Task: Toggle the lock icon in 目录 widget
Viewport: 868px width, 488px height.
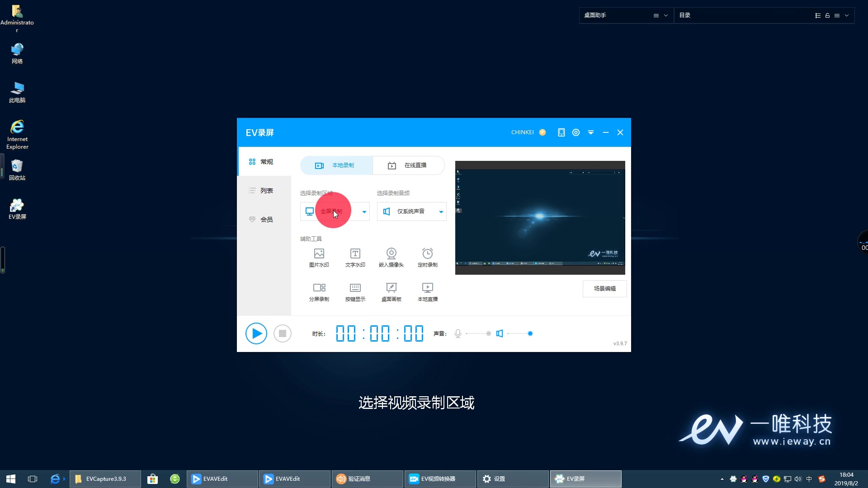Action: tap(827, 15)
